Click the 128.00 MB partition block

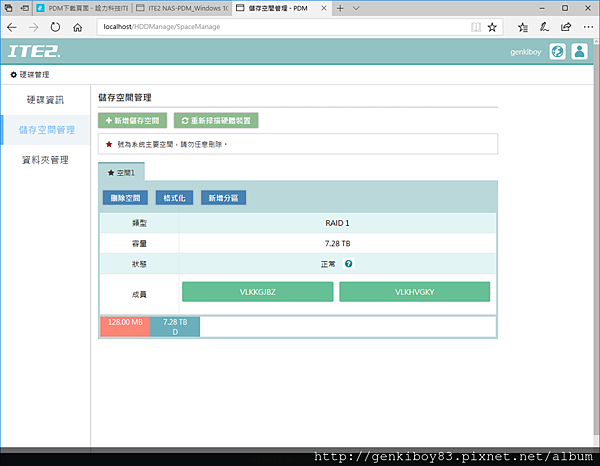click(125, 326)
